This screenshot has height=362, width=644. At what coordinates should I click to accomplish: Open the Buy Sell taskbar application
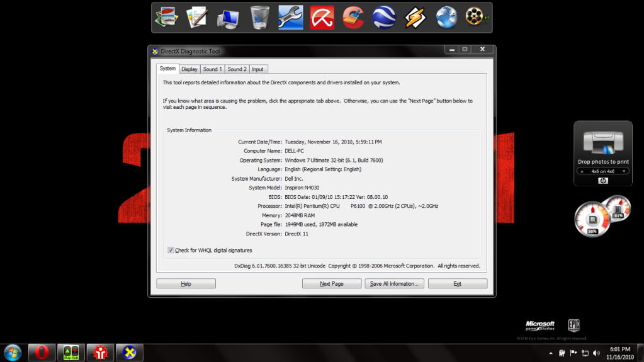click(x=71, y=353)
